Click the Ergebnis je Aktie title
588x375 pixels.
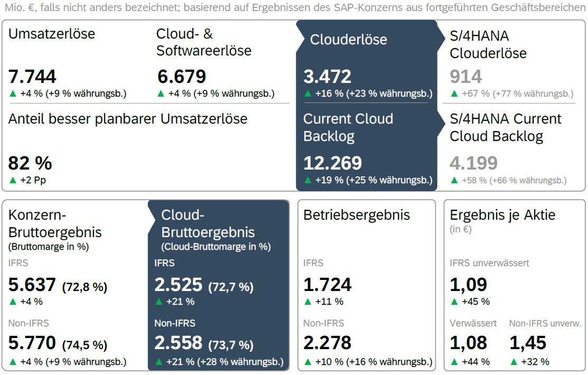[x=502, y=215]
